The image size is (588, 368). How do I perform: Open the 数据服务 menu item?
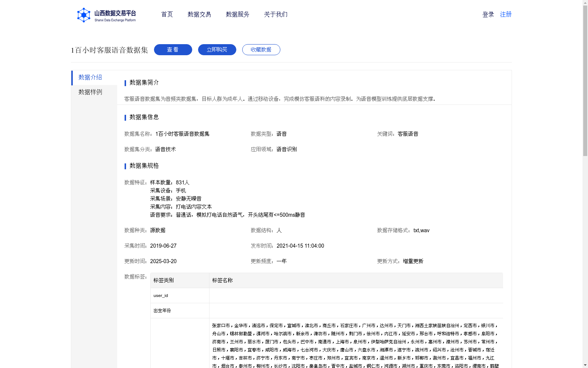coord(237,14)
